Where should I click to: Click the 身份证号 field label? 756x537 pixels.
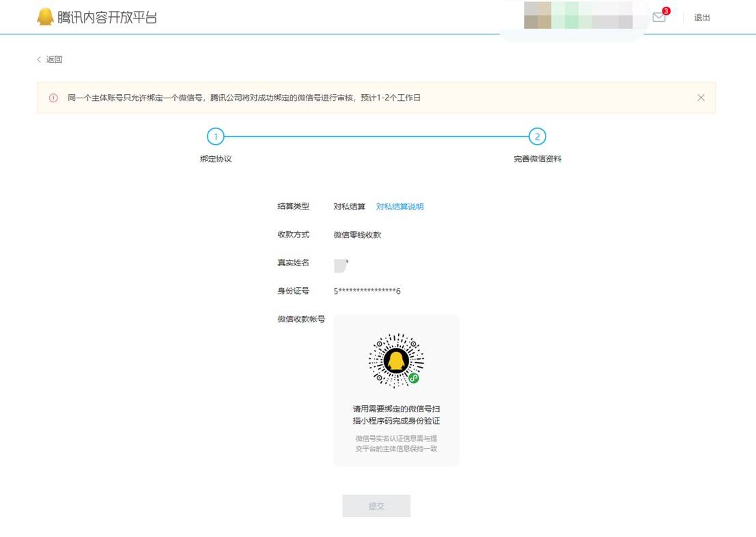293,291
